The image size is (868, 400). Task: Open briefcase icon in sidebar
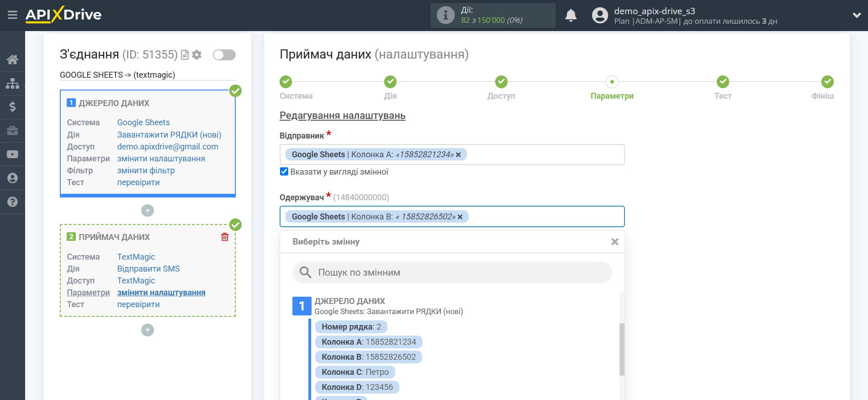pos(12,131)
